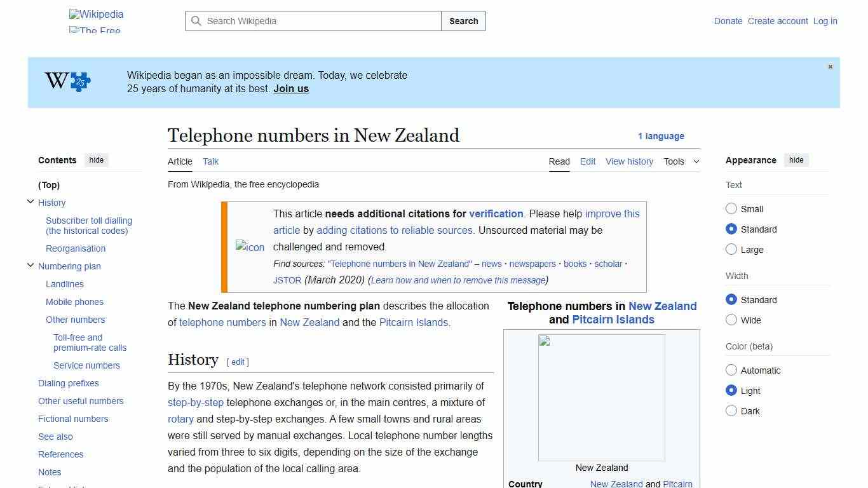Select Large text size
868x488 pixels.
point(731,250)
